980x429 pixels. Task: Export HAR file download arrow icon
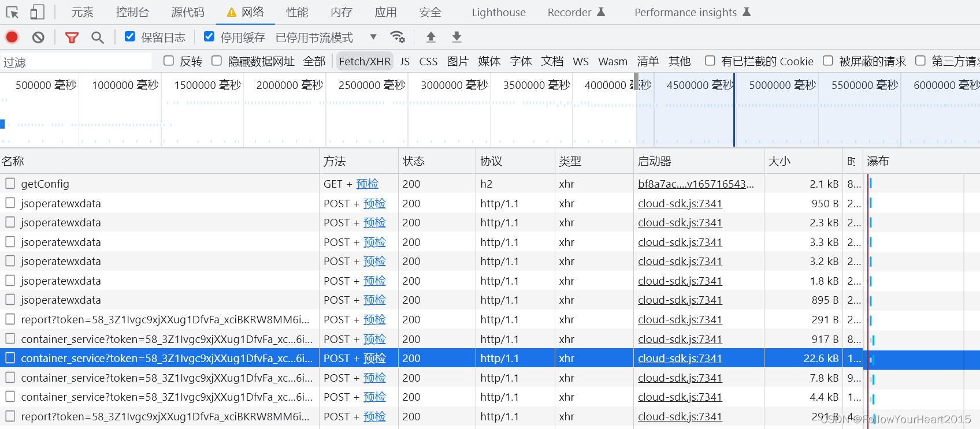(456, 37)
